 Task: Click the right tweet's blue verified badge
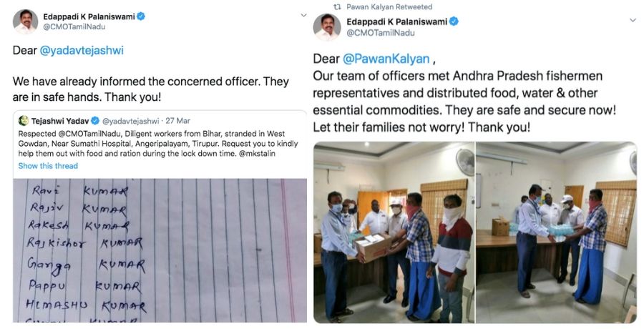[454, 21]
